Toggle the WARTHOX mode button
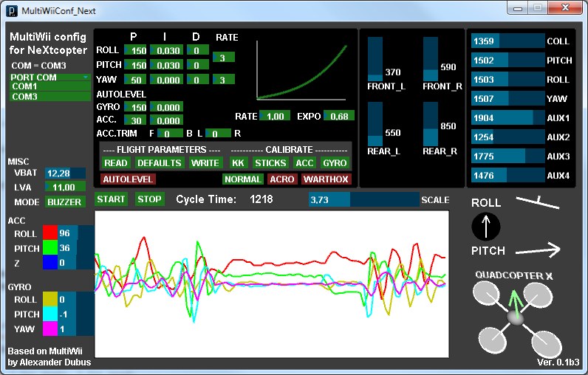 (326, 179)
